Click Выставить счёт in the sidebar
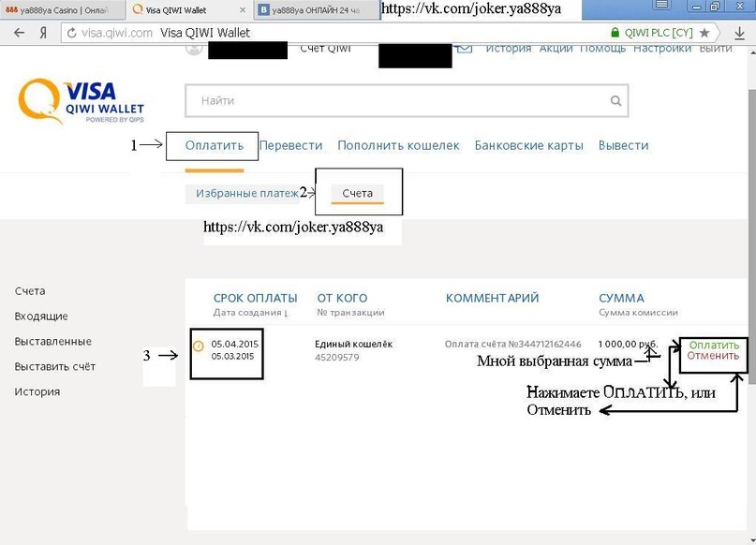 (55, 366)
